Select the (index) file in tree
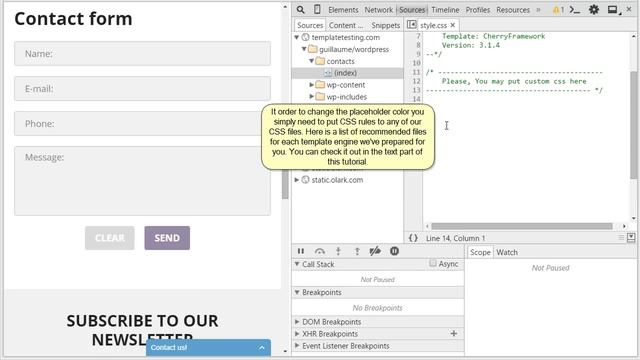This screenshot has width=640, height=360. pos(345,73)
